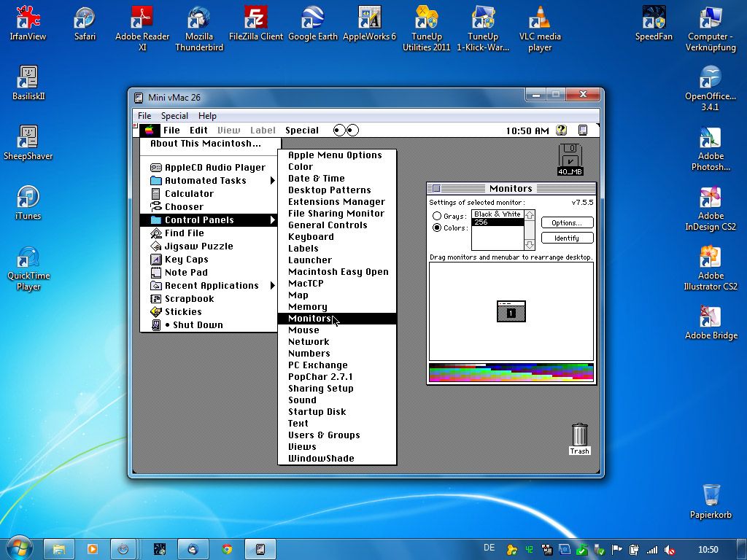Click the eyes icon in the Mac menu bar
This screenshot has width=747, height=560.
pyautogui.click(x=346, y=130)
